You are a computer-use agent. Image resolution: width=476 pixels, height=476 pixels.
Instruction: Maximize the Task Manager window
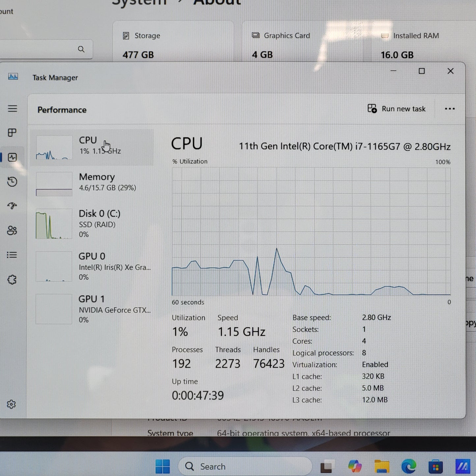click(x=422, y=71)
